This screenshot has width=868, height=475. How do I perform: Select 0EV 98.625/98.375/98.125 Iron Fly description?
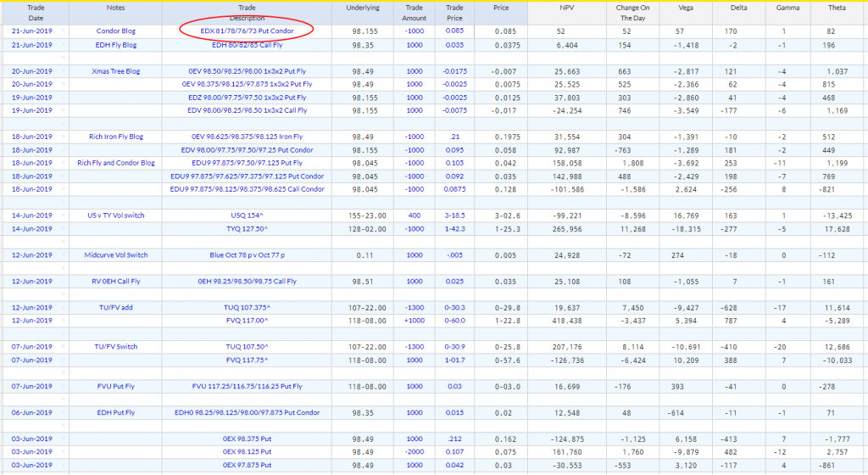[x=247, y=137]
